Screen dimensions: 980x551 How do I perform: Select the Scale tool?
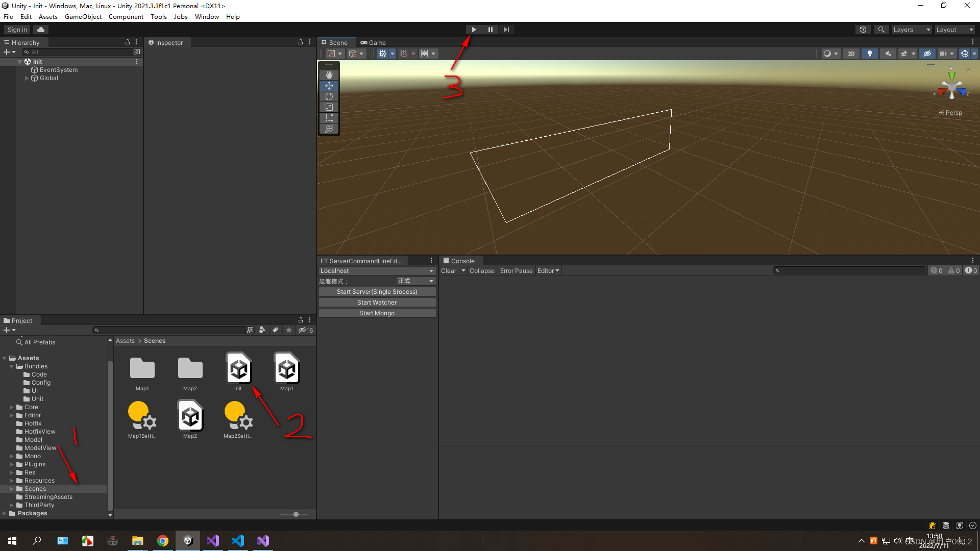click(329, 107)
